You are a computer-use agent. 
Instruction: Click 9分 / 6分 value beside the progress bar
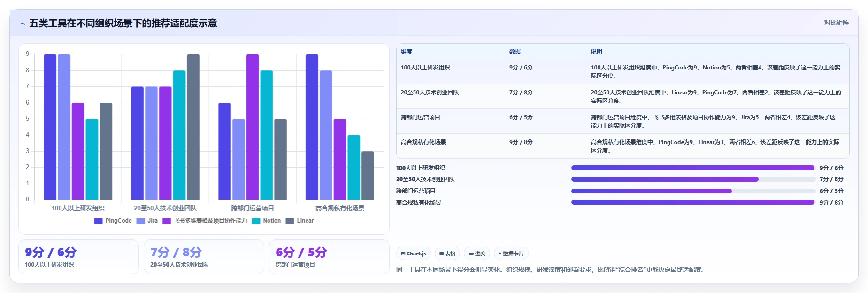[831, 168]
